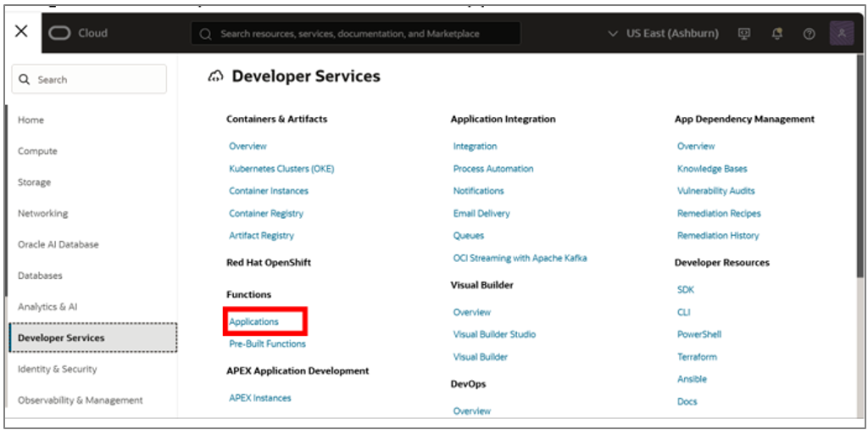Image resolution: width=868 pixels, height=430 pixels.
Task: Open the Integration link
Action: (475, 146)
